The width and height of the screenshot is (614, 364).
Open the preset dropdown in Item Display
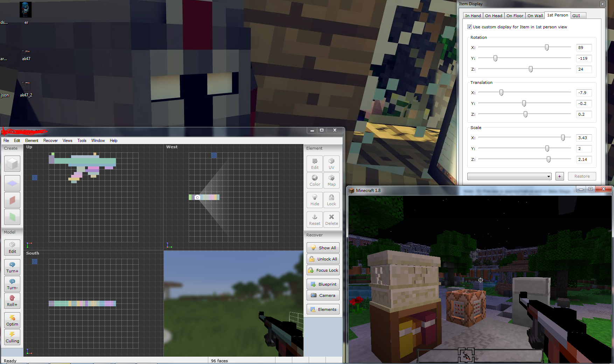click(x=509, y=176)
